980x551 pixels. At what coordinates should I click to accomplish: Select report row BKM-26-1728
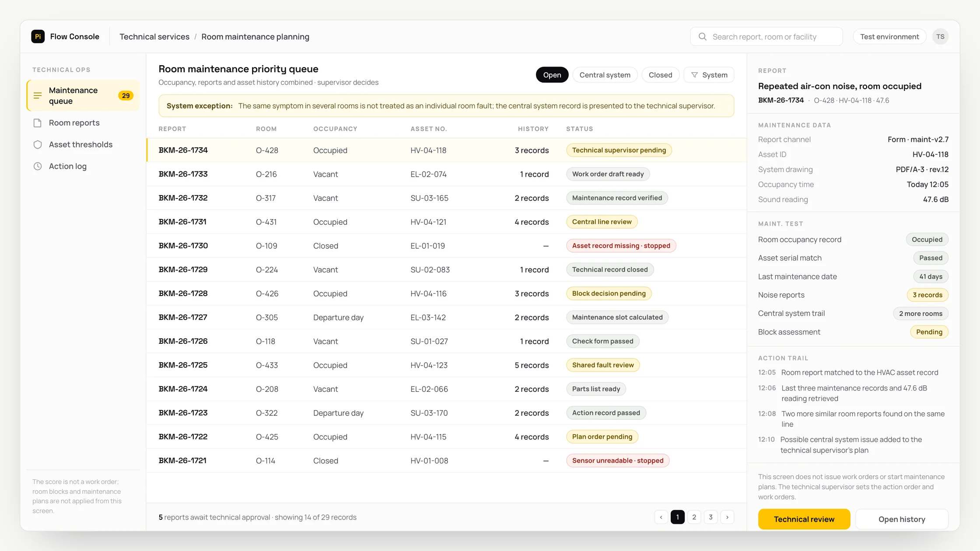[446, 293]
